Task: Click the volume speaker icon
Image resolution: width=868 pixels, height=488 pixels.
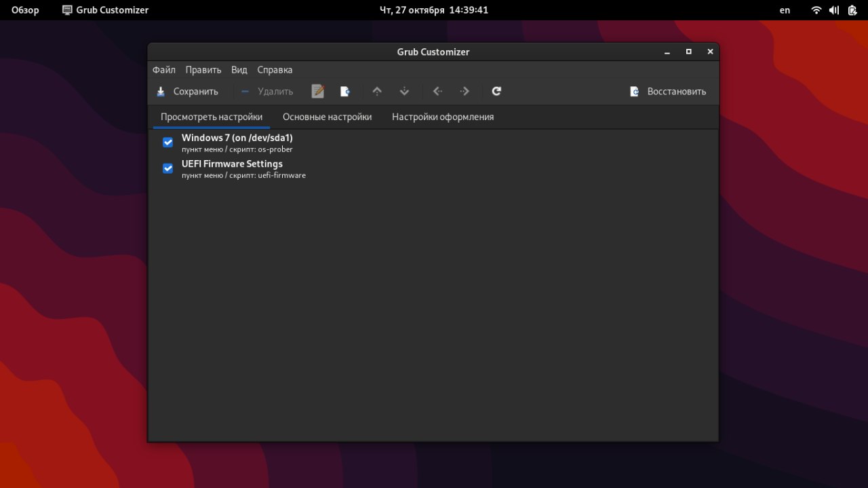Action: [x=834, y=10]
